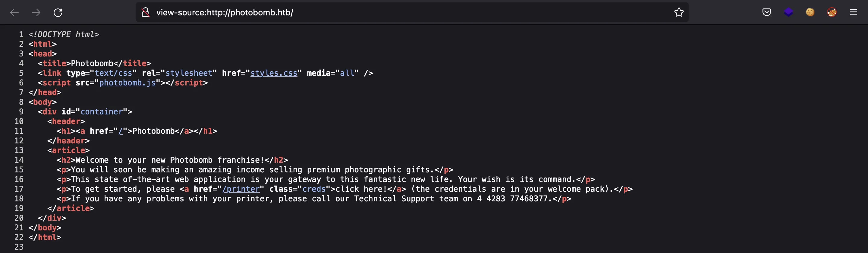Click the insecure connection padlock icon
Image resolution: width=868 pixels, height=253 pixels.
[x=146, y=12]
